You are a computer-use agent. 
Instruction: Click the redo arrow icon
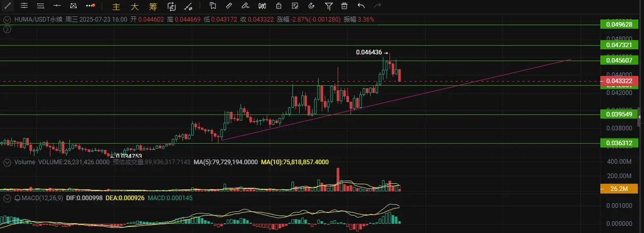click(378, 6)
